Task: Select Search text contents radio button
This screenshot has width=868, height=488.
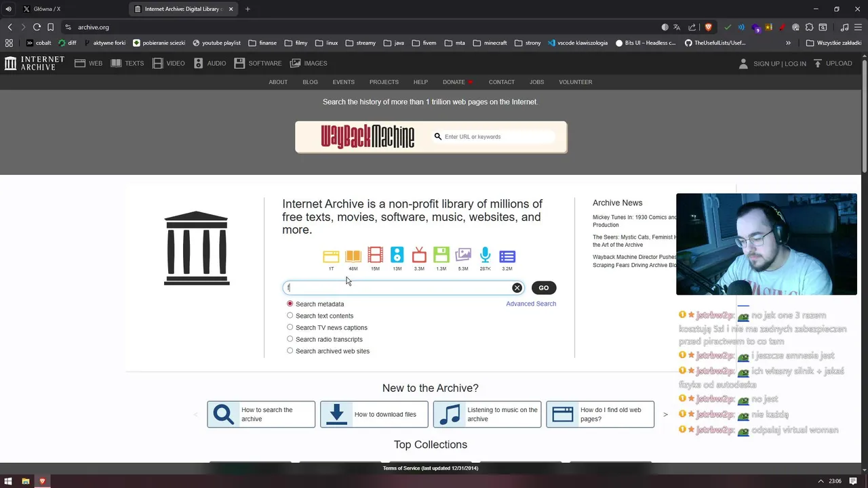Action: click(x=290, y=315)
